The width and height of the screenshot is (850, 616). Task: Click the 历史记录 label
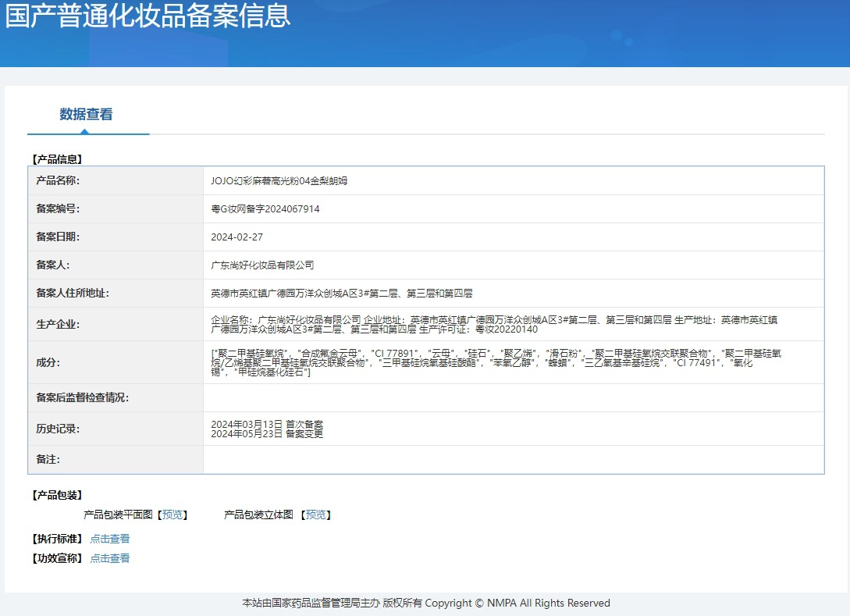click(x=58, y=429)
